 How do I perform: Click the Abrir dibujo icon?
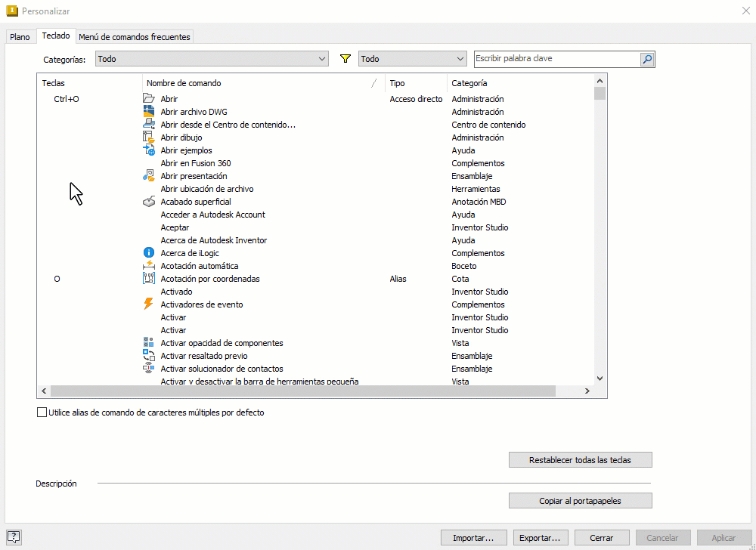[148, 137]
